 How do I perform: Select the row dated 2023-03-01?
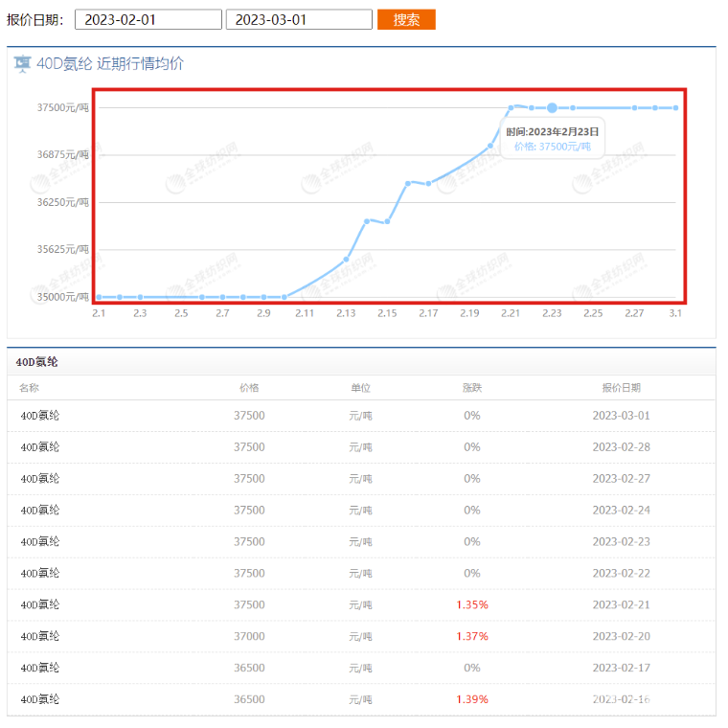[361, 416]
